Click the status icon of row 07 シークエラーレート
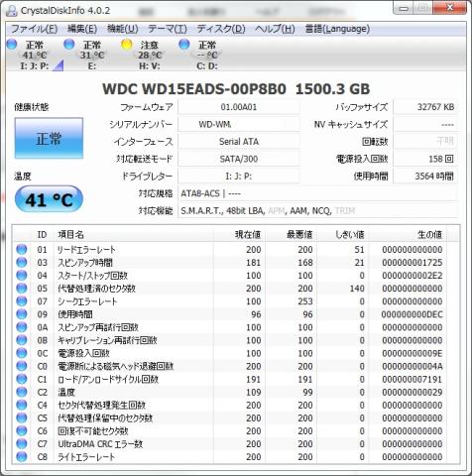 pyautogui.click(x=22, y=301)
